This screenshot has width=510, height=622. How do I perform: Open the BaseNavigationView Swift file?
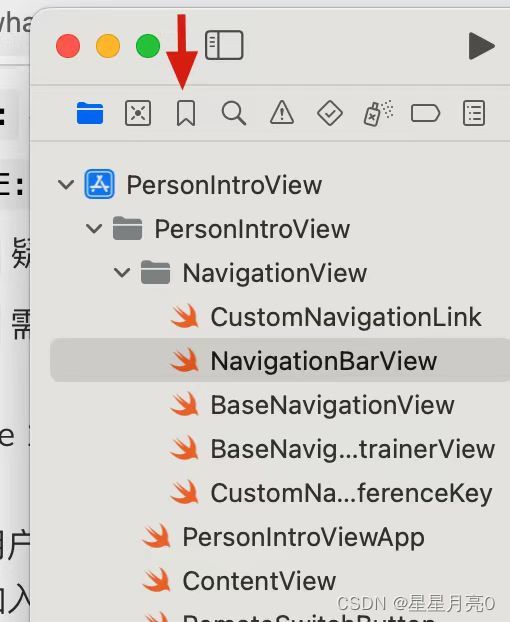coord(312,405)
